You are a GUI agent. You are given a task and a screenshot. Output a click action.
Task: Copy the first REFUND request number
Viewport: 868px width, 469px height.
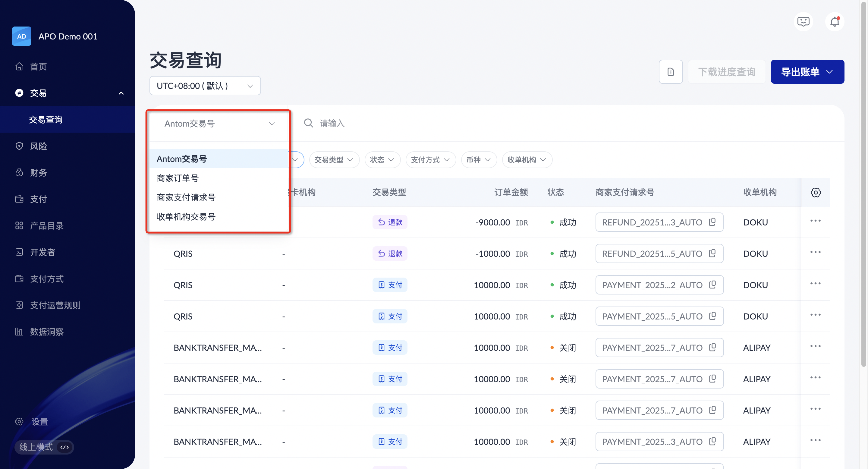tap(712, 222)
